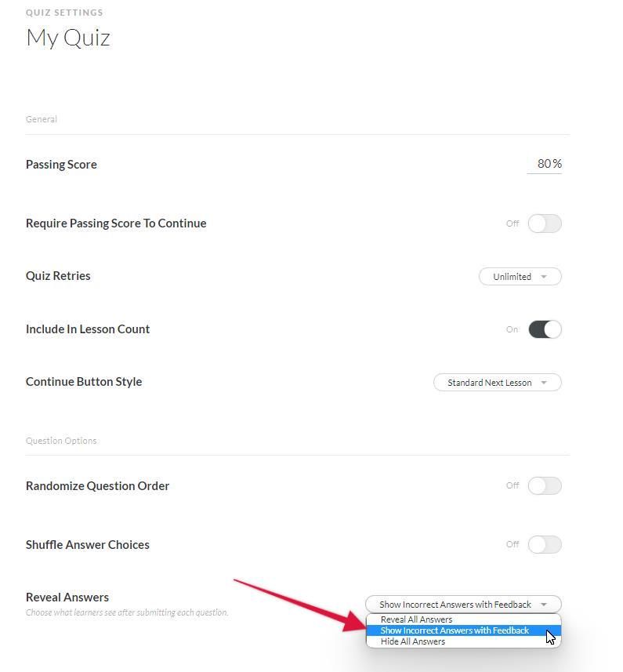The width and height of the screenshot is (623, 672).
Task: Click Off label beside Require Passing Score
Action: (x=513, y=223)
